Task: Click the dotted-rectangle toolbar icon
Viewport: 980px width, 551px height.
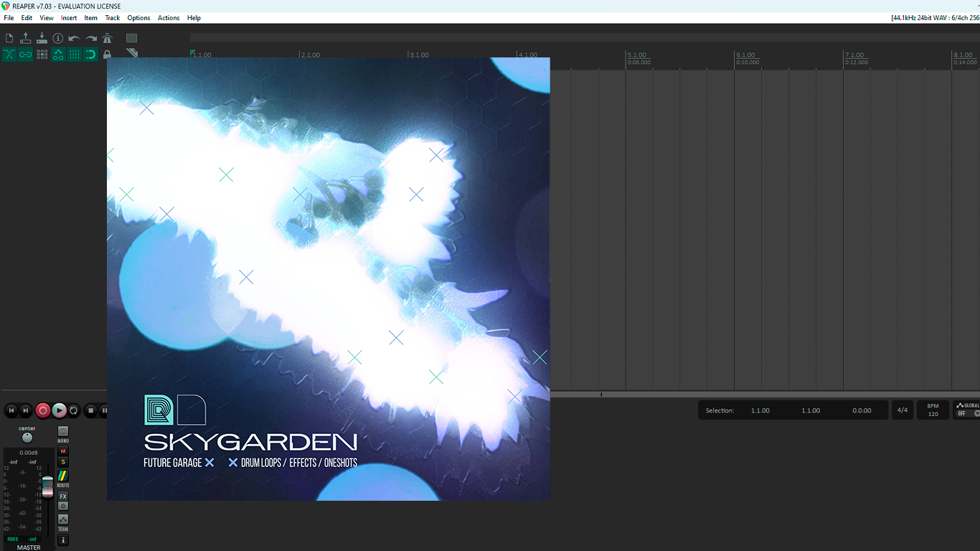Action: (x=132, y=38)
